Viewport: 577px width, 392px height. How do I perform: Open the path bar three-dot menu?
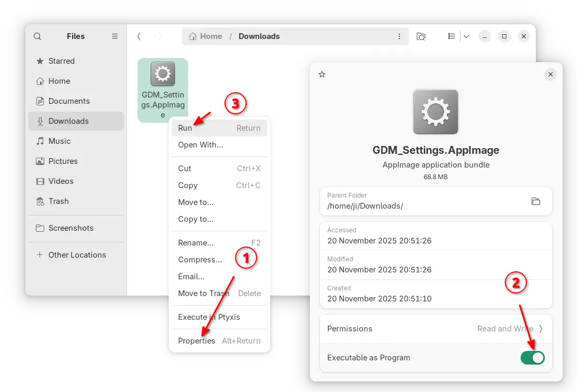(x=399, y=36)
